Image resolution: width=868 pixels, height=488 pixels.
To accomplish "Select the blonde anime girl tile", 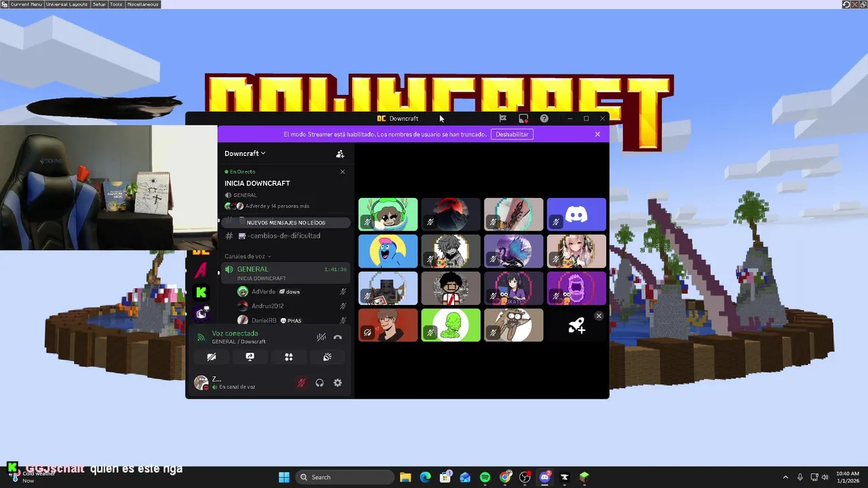I will 576,251.
